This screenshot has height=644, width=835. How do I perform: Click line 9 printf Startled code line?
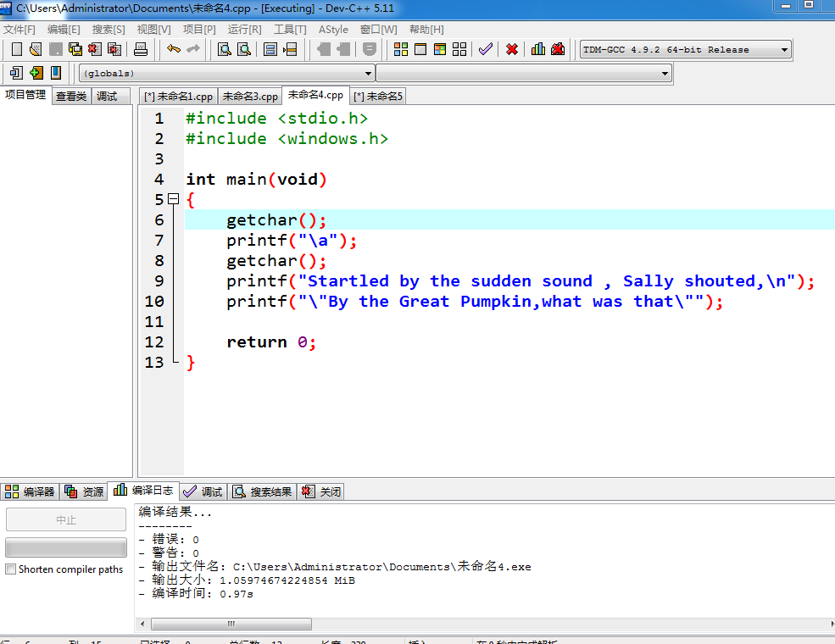520,281
